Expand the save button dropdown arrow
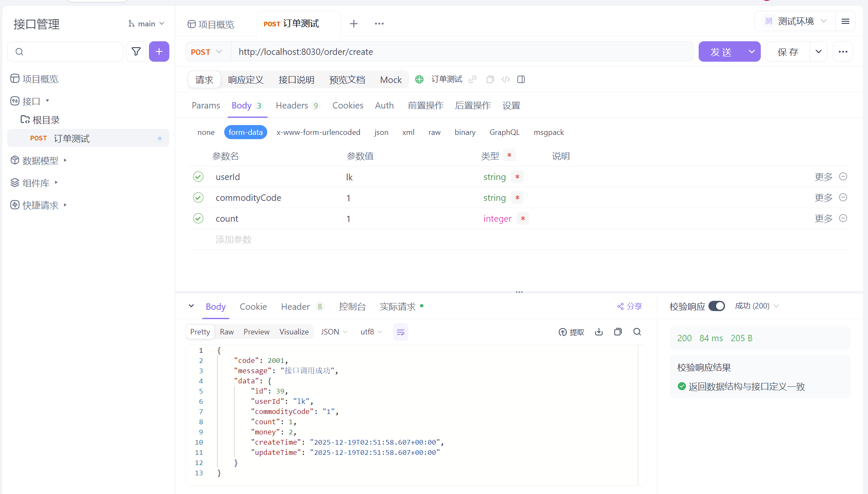868x494 pixels. tap(818, 51)
